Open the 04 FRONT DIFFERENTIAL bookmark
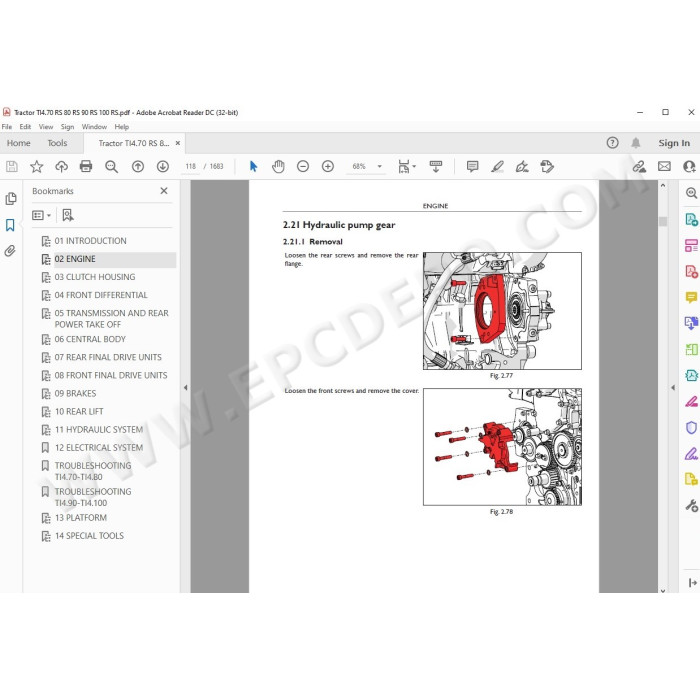 pos(101,295)
